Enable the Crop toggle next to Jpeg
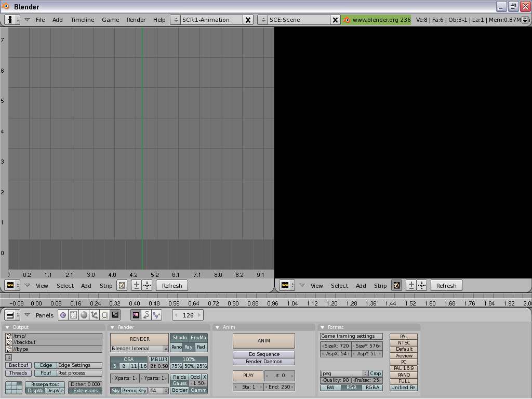 point(375,373)
